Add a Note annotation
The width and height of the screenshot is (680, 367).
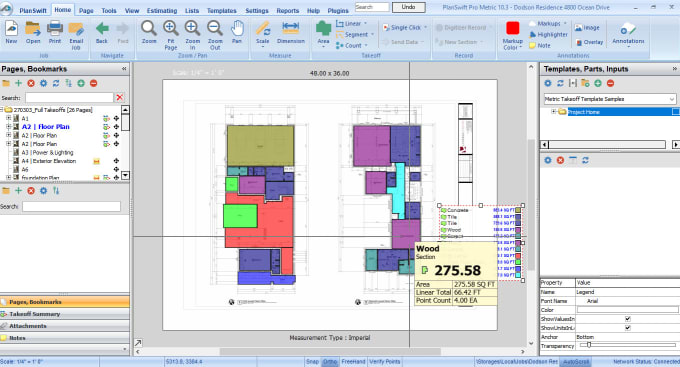[x=540, y=46]
